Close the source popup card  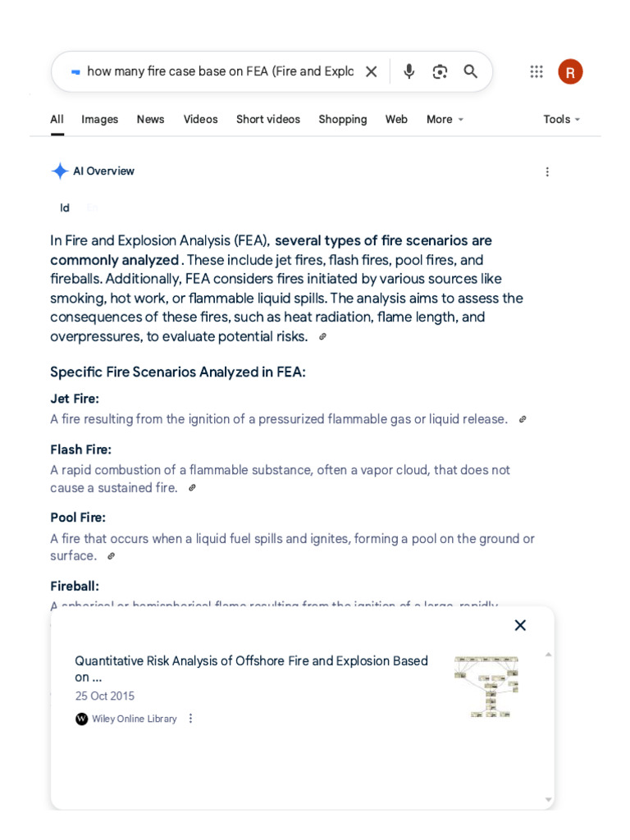coord(520,625)
